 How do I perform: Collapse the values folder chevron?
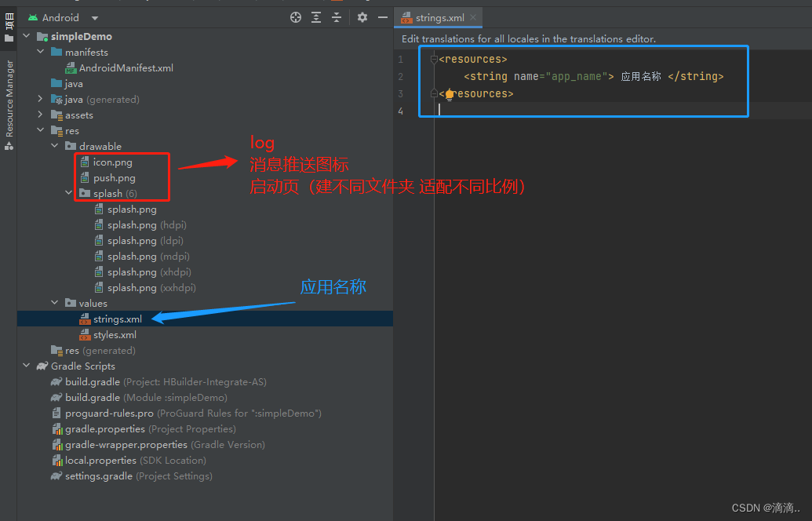pos(54,302)
